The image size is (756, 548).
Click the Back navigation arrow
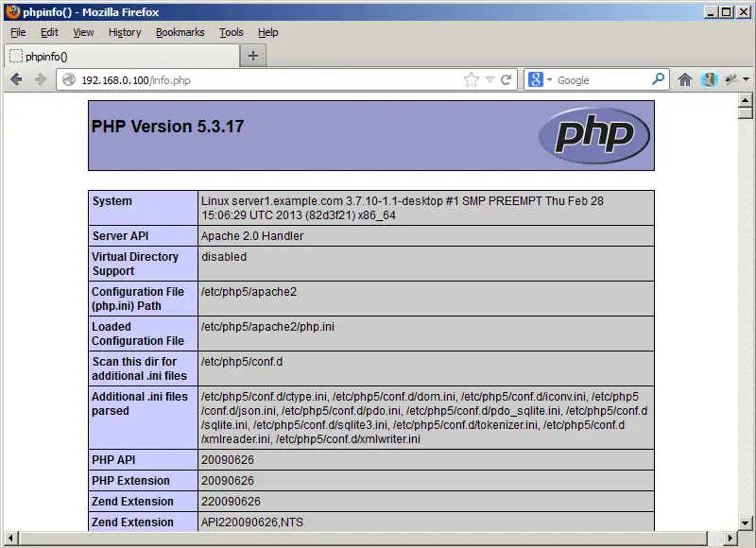point(16,80)
